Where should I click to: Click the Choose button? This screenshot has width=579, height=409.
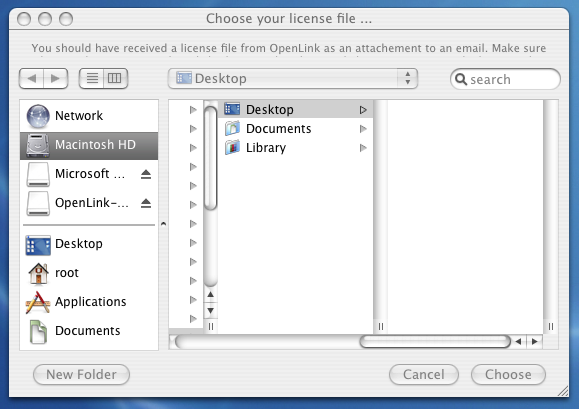click(508, 375)
